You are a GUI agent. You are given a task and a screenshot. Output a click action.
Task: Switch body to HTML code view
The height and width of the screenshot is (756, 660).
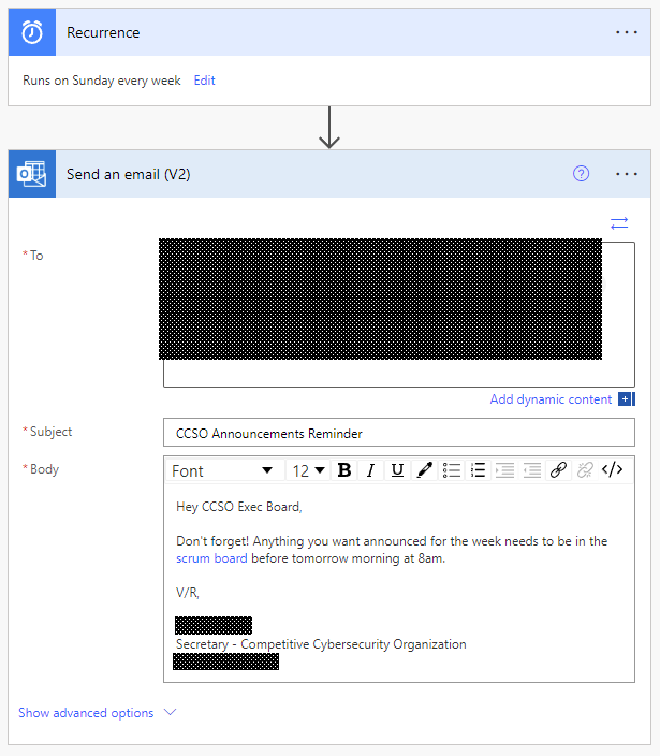click(x=612, y=471)
